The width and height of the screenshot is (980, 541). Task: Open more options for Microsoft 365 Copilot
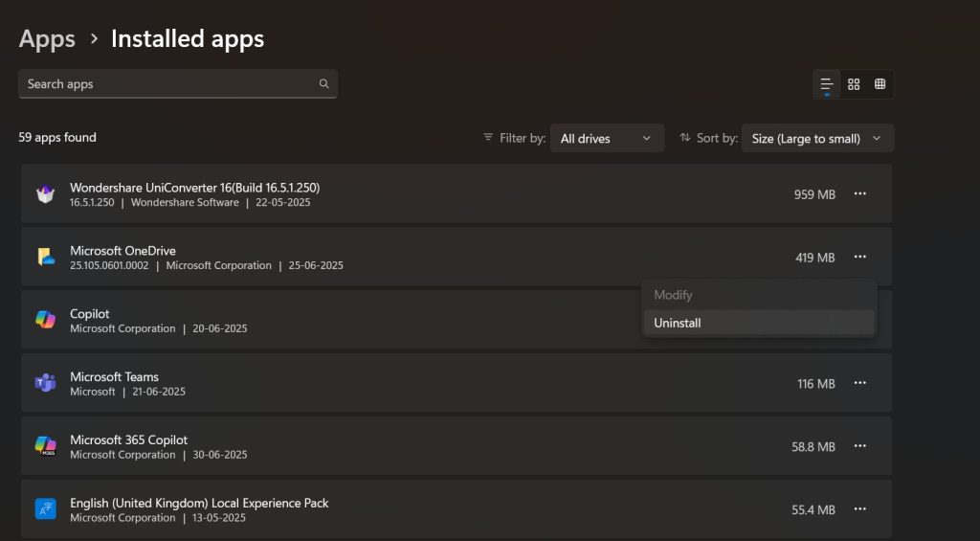click(x=860, y=446)
